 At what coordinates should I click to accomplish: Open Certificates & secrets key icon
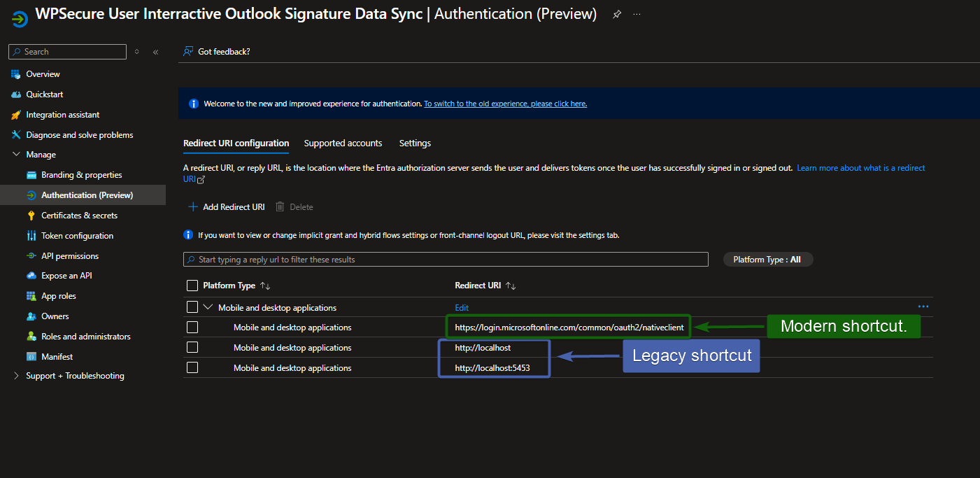pyautogui.click(x=31, y=216)
